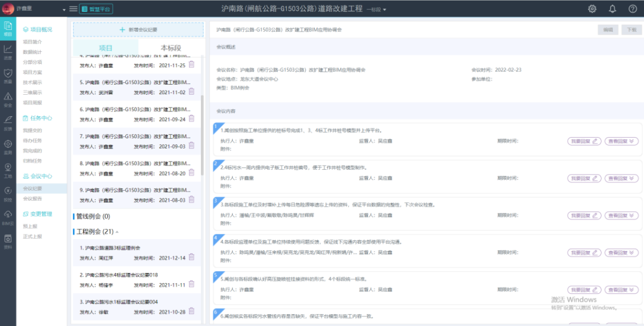Switch to the 项目 tab
This screenshot has width=644, height=326.
[x=106, y=48]
